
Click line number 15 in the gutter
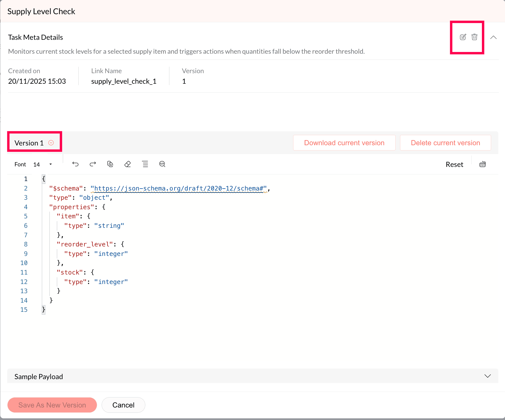(24, 310)
